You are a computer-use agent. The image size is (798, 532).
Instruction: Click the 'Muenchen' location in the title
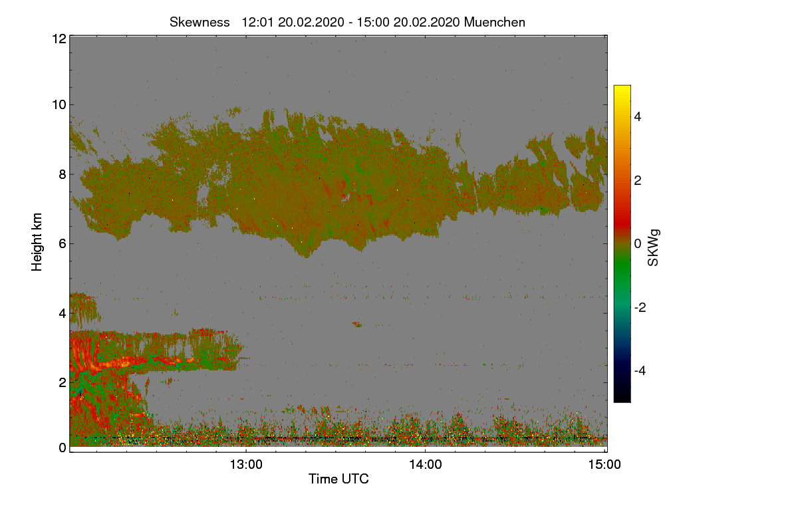(x=495, y=22)
